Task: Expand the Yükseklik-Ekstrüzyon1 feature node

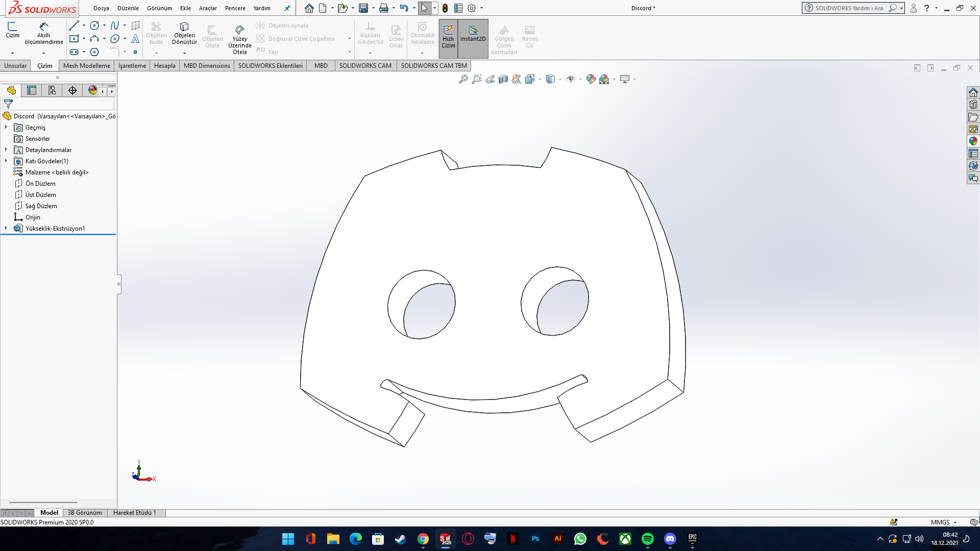Action: (x=6, y=228)
